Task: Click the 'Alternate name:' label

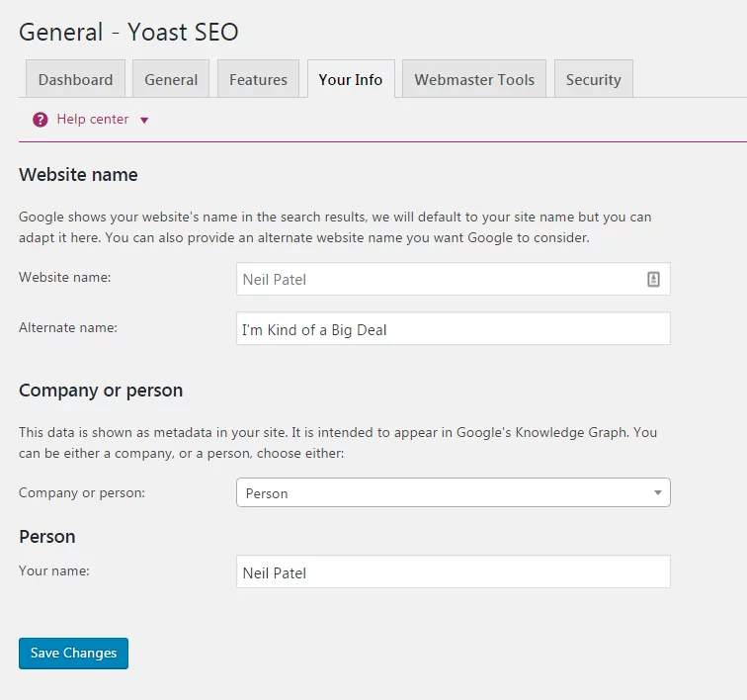Action: pyautogui.click(x=68, y=327)
